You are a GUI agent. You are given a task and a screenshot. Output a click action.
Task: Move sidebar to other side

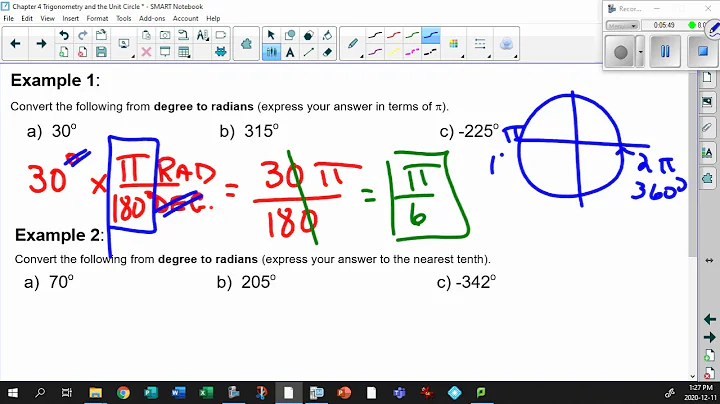tap(709, 260)
